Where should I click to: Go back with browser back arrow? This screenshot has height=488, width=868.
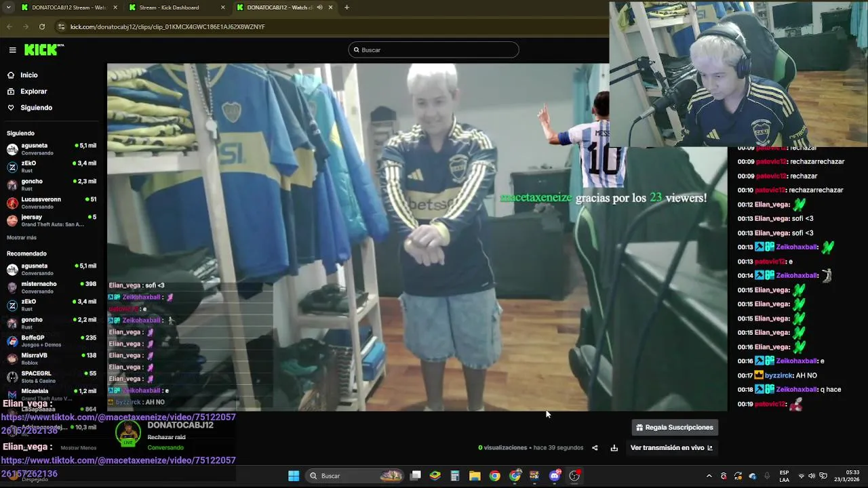point(9,26)
